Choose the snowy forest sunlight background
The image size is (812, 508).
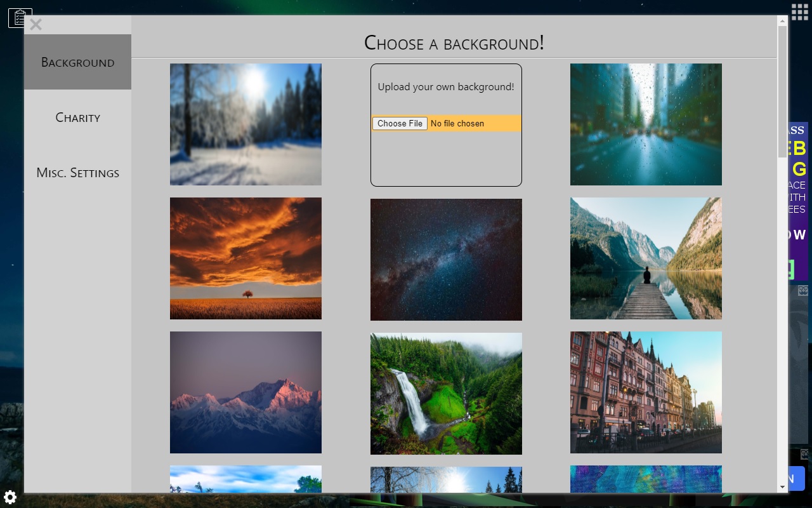pos(246,124)
